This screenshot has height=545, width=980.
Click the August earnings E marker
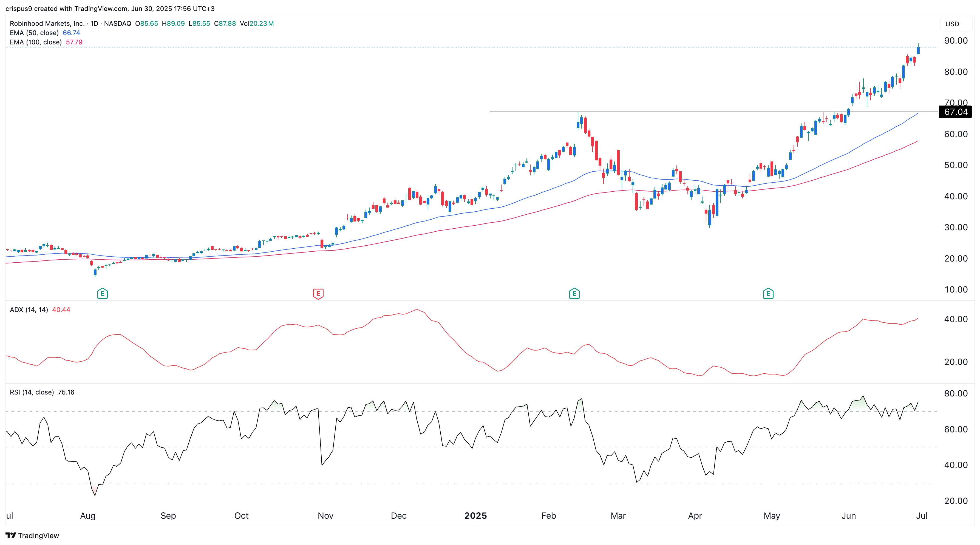click(102, 293)
